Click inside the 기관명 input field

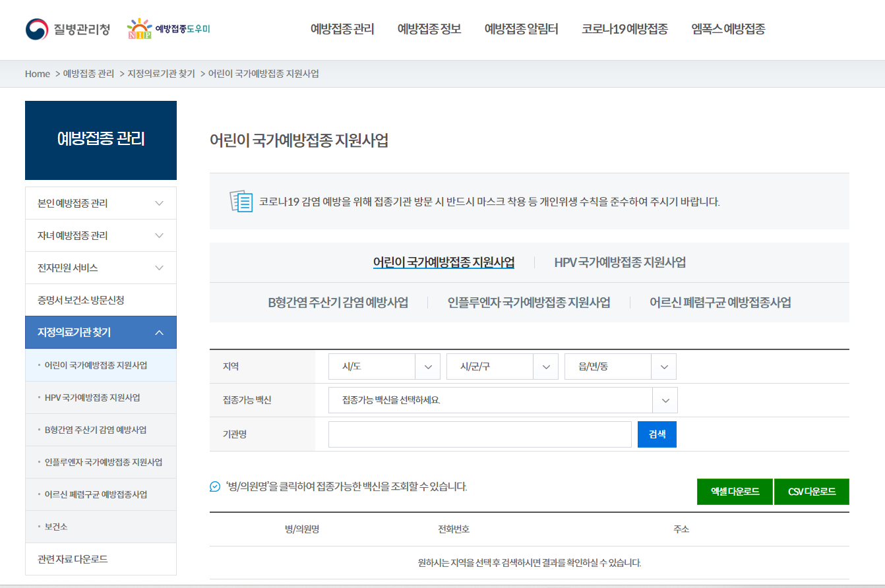[479, 434]
